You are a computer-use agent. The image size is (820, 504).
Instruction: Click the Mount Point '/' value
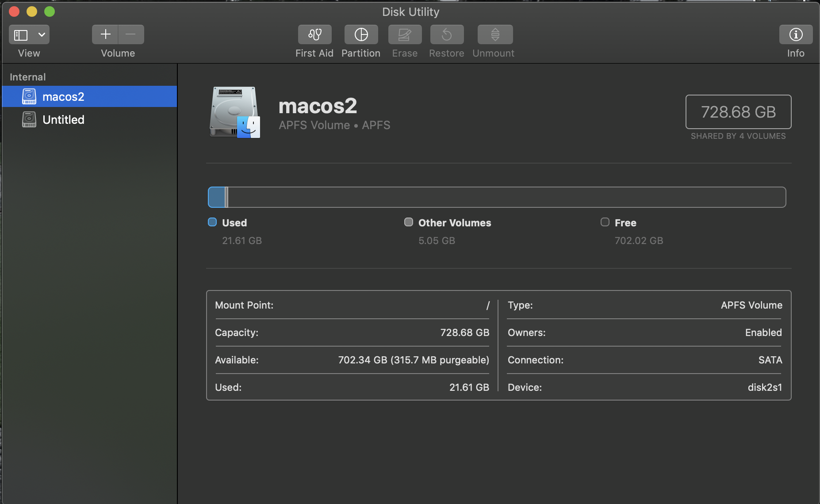(488, 305)
